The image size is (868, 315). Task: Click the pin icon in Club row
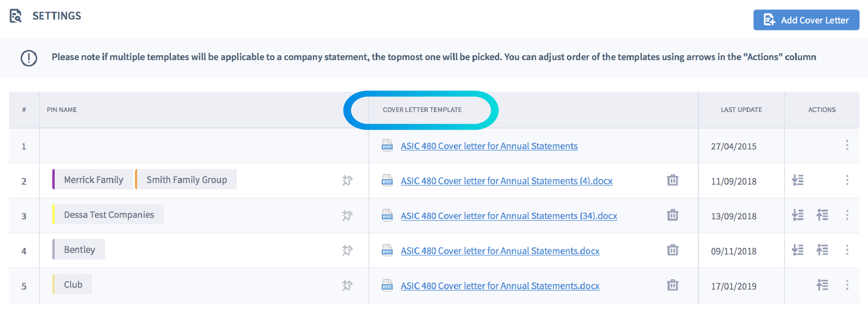347,285
